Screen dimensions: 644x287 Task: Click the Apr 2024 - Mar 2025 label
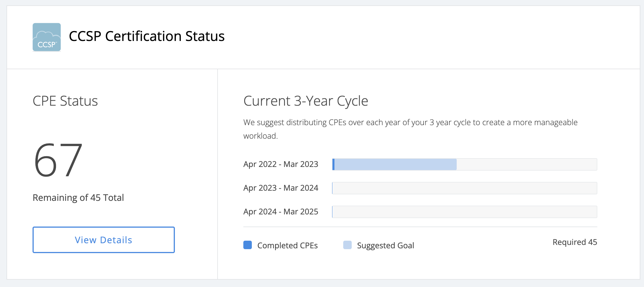click(281, 212)
